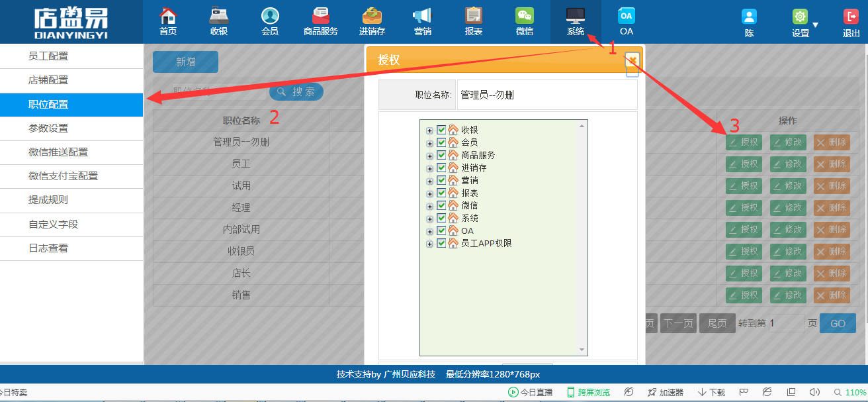The image size is (868, 402).
Task: Click the speaker volume icon
Action: tap(814, 392)
